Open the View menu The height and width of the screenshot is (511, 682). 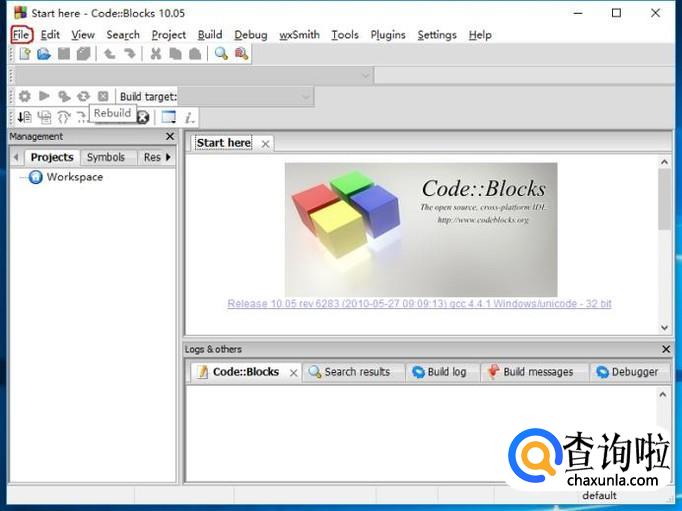coord(83,35)
